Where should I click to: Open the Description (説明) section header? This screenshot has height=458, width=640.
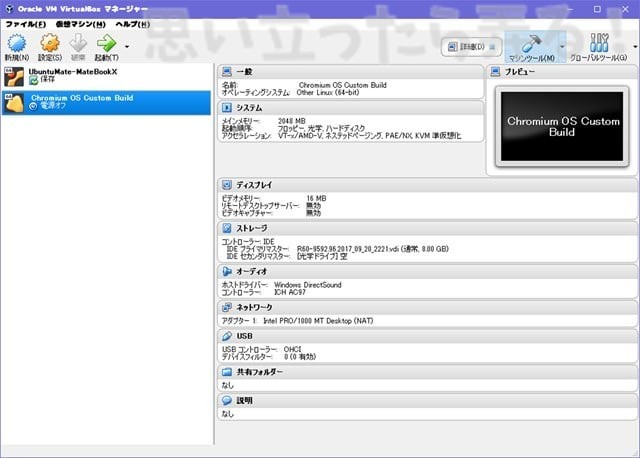(427, 400)
